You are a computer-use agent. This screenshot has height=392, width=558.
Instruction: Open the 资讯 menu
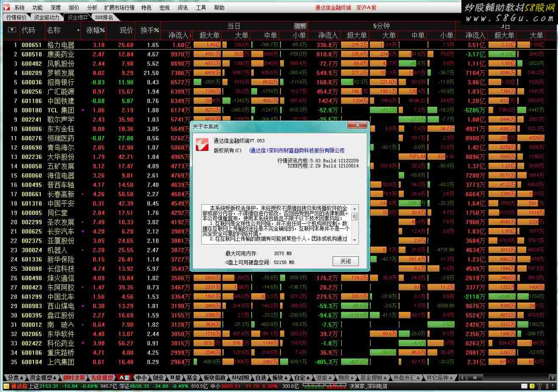[183, 8]
